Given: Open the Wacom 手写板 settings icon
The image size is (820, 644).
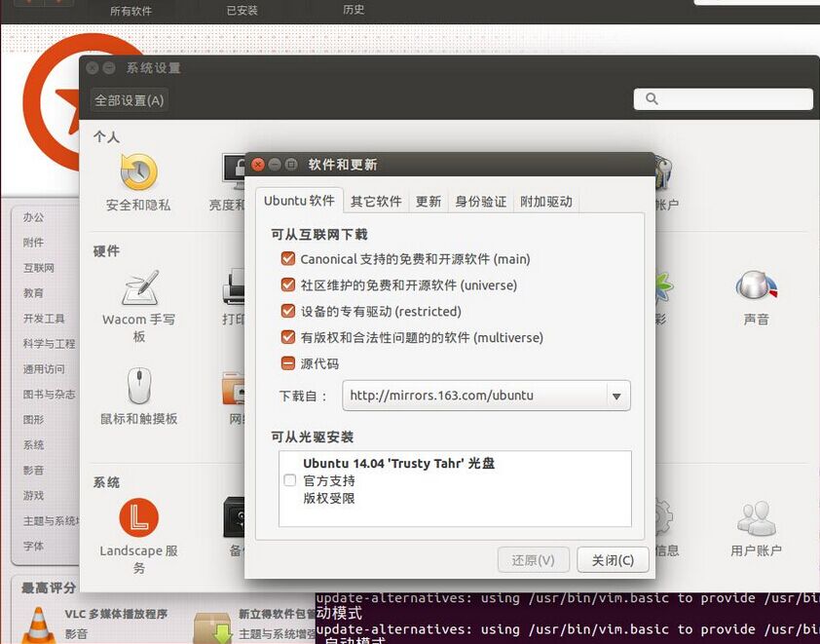Looking at the screenshot, I should [x=139, y=287].
